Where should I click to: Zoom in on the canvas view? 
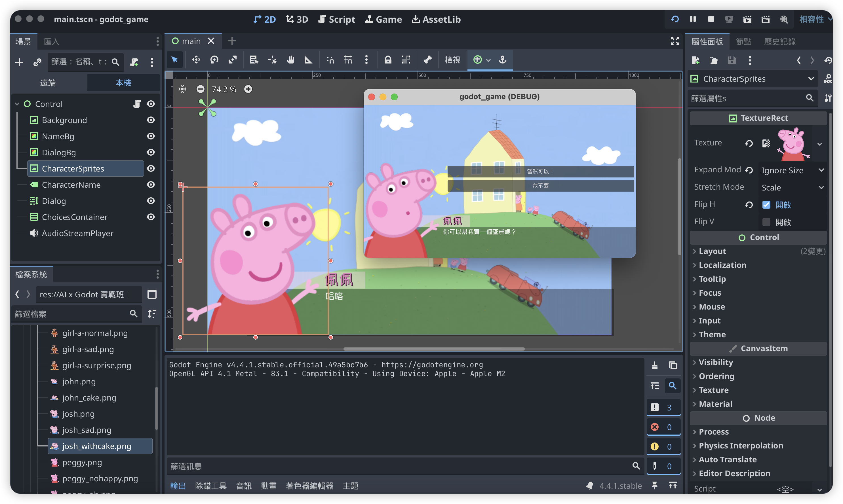pos(248,89)
